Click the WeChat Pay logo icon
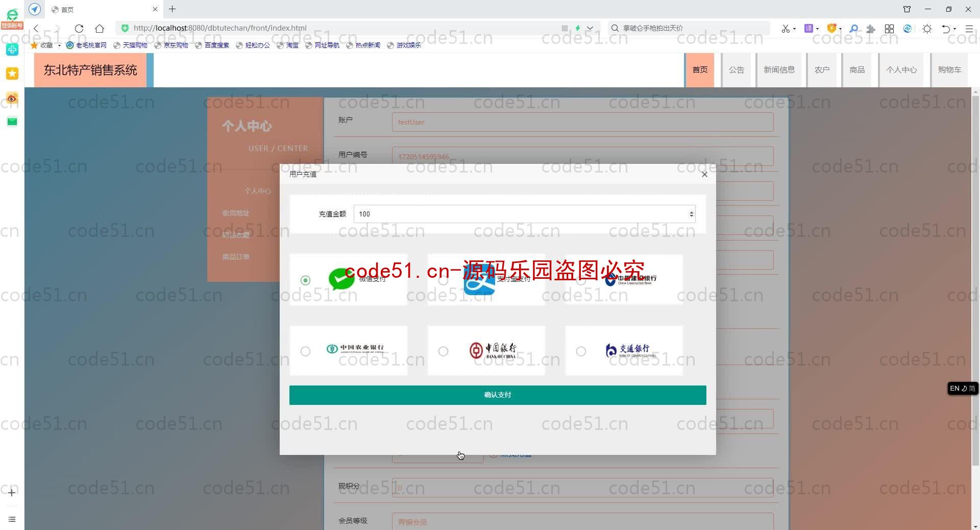 pyautogui.click(x=341, y=279)
